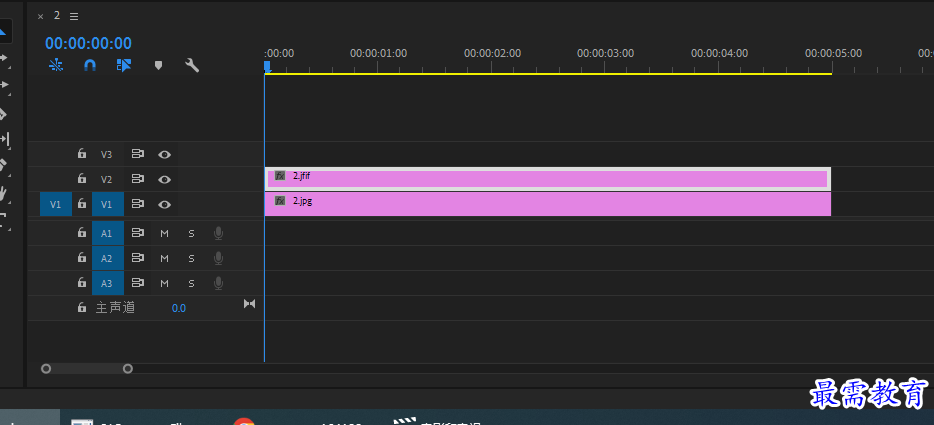Click right handle of timeline zoom scrollbar
This screenshot has height=425, width=934.
click(127, 369)
